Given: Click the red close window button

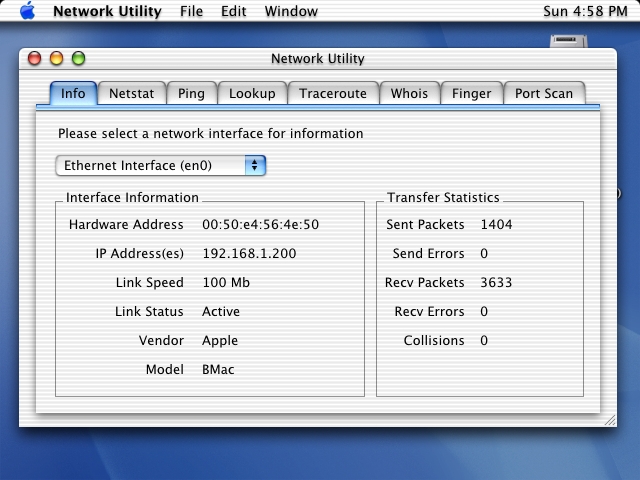Looking at the screenshot, I should click(35, 58).
